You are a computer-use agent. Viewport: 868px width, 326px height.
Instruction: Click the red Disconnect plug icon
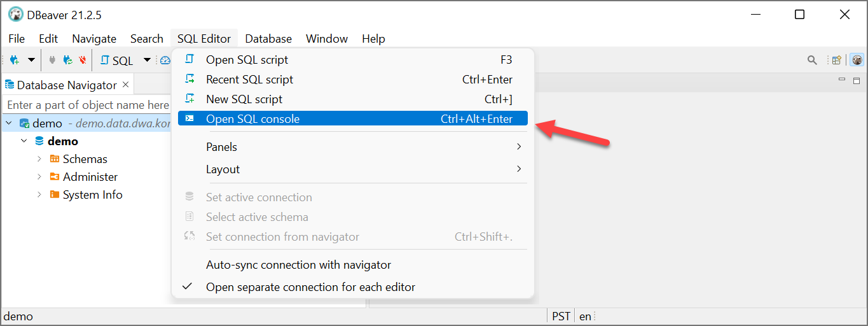82,60
